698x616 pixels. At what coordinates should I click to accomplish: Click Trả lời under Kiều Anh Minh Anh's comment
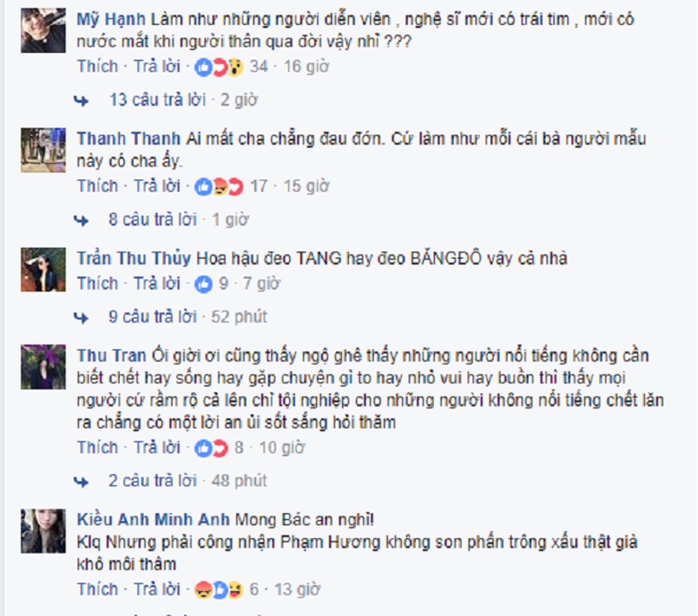[157, 589]
